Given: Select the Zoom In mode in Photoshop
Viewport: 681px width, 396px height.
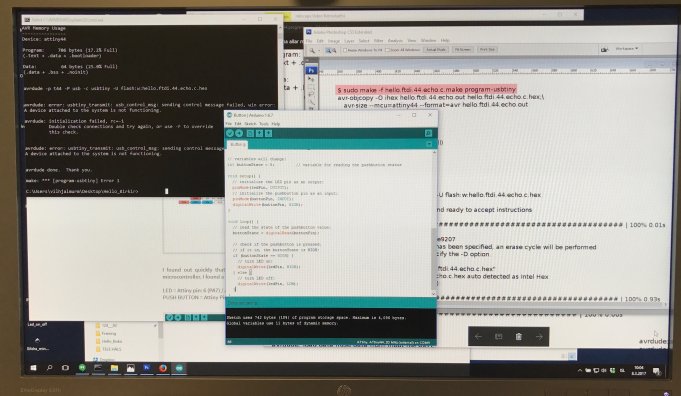Looking at the screenshot, I should tap(328, 50).
